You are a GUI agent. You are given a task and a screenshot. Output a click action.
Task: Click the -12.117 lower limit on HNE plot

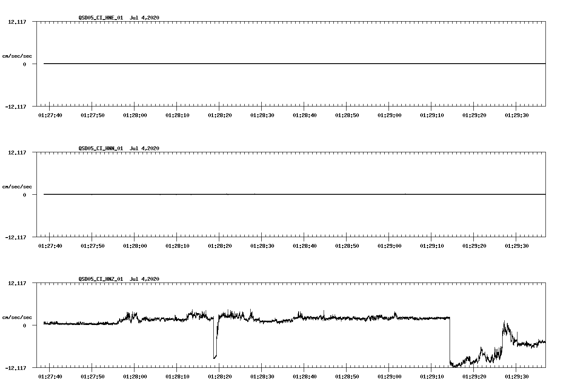(16, 107)
